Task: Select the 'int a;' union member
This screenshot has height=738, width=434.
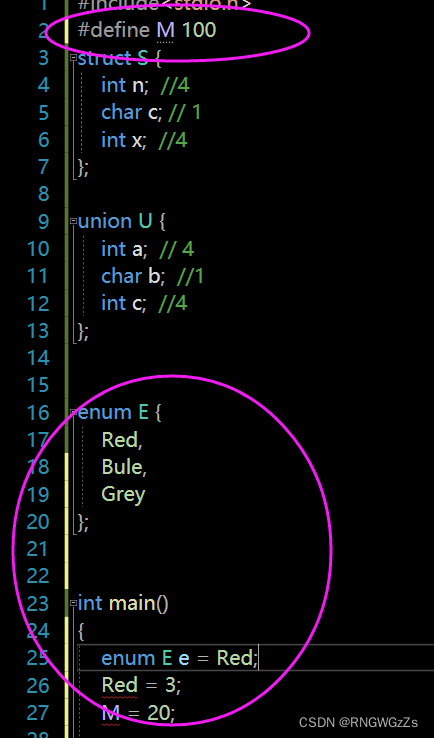Action: tap(125, 249)
